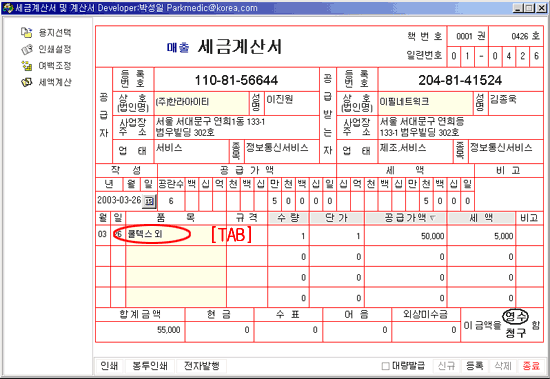Screen dimensions: 550x379
Task: Click the 인쇄 print button
Action: pyautogui.click(x=109, y=366)
